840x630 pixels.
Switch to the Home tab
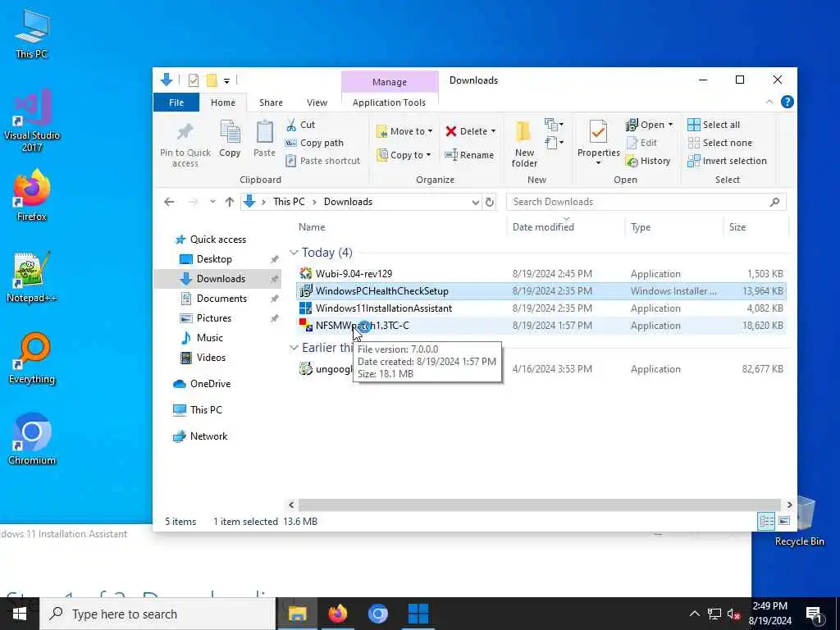coord(223,103)
